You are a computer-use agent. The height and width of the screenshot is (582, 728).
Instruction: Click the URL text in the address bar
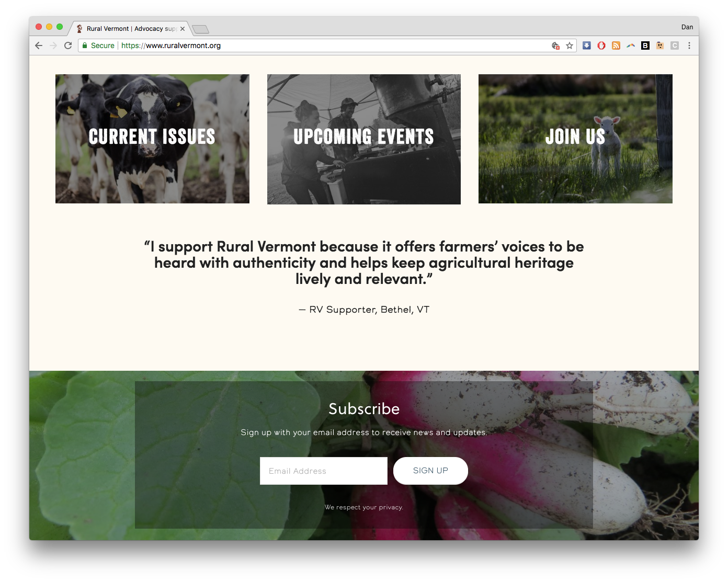click(171, 45)
